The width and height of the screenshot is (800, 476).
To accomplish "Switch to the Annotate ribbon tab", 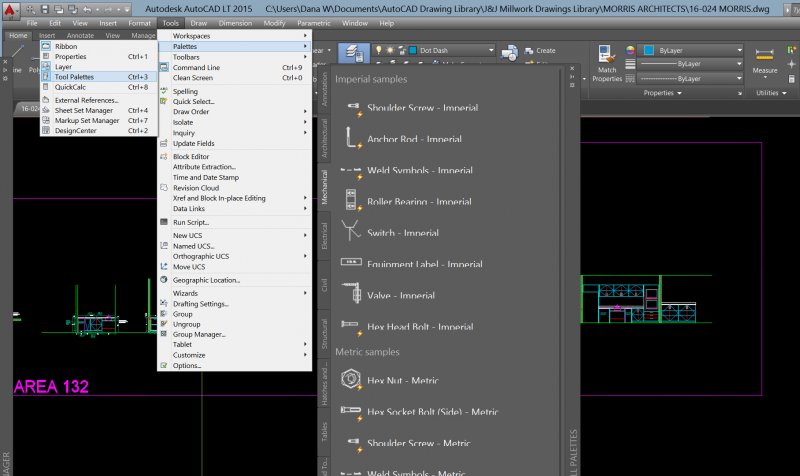I will pos(80,35).
